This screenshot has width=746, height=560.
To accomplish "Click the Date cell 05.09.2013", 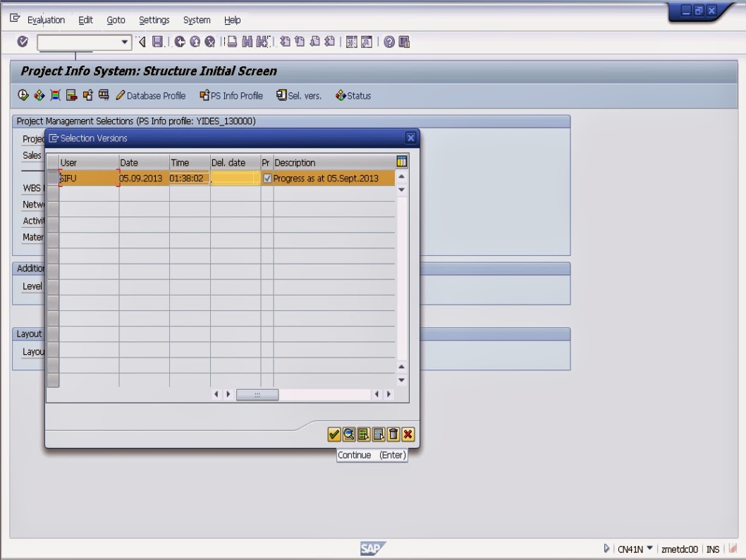I will [x=144, y=178].
